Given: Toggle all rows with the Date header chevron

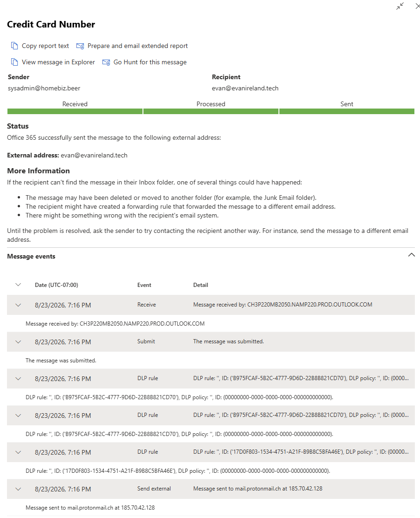Looking at the screenshot, I should tap(18, 285).
